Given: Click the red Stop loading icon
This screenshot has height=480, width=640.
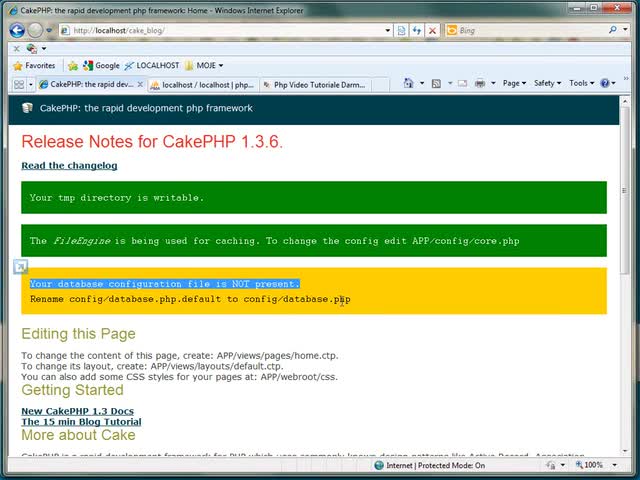Looking at the screenshot, I should (x=433, y=30).
